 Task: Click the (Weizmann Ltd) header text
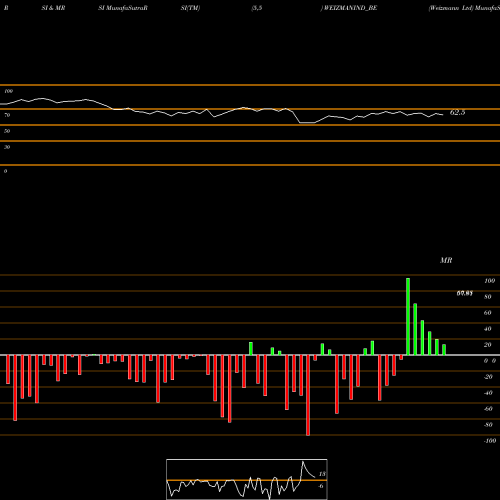coord(451,8)
